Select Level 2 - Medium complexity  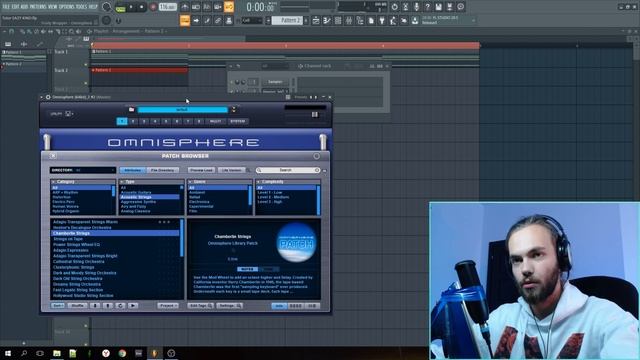286,197
